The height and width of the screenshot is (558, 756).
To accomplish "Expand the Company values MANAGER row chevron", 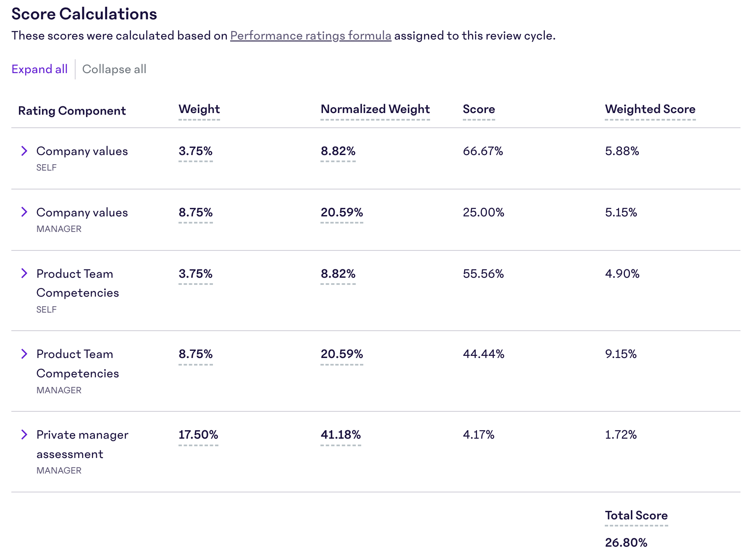I will [x=24, y=212].
